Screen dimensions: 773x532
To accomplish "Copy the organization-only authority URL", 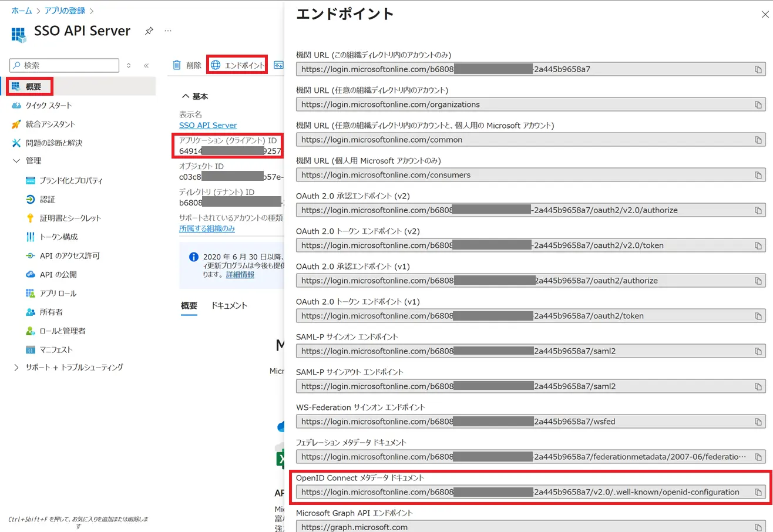I will coord(758,69).
